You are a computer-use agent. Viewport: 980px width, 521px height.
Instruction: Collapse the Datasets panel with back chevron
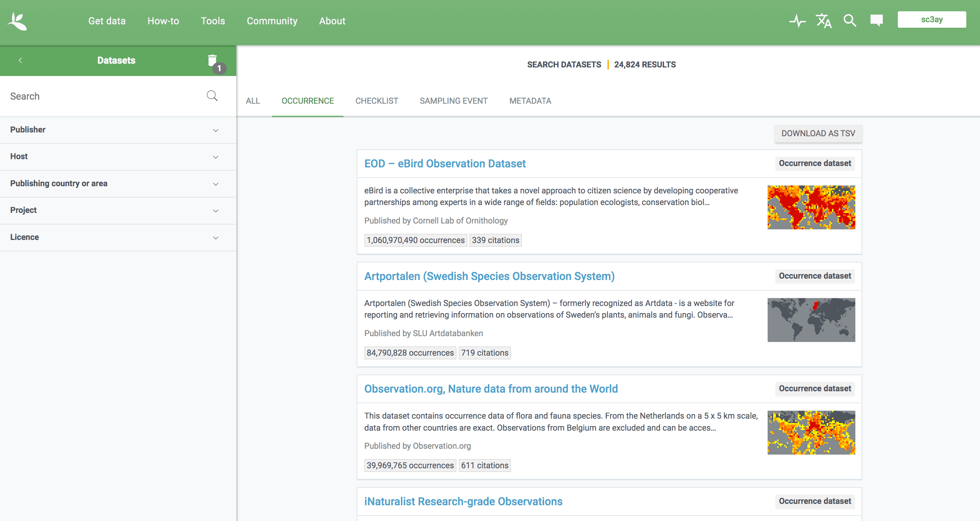[x=20, y=60]
